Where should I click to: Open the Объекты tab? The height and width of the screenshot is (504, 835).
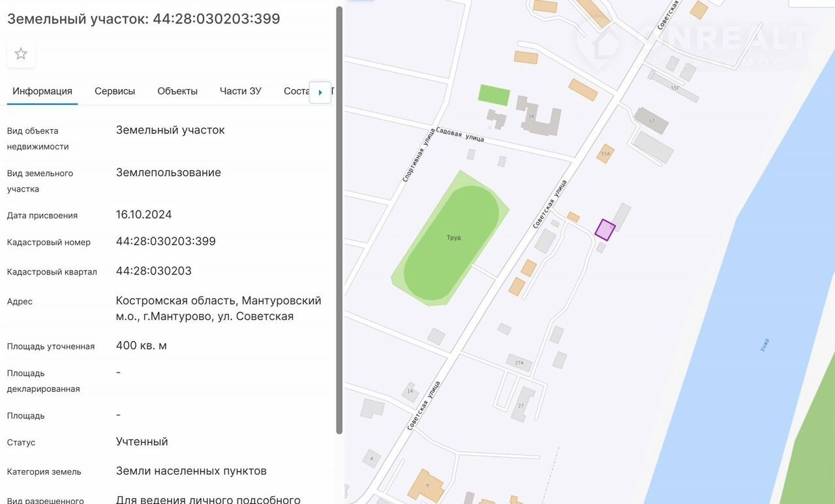(x=177, y=91)
